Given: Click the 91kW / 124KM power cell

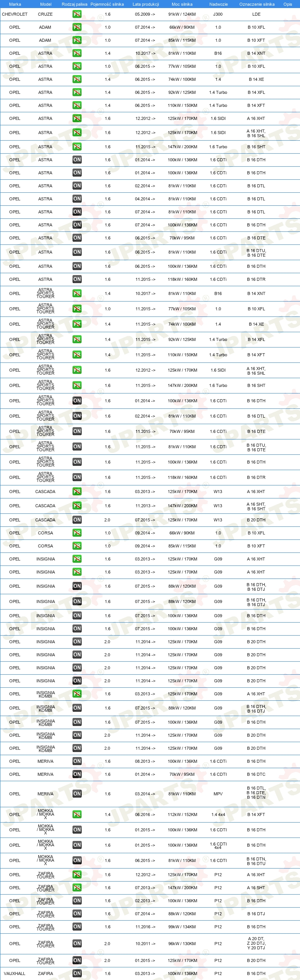Looking at the screenshot, I should click(182, 14).
